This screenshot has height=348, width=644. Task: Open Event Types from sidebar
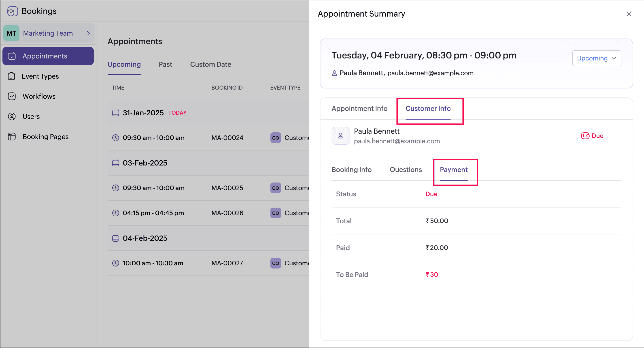point(40,76)
